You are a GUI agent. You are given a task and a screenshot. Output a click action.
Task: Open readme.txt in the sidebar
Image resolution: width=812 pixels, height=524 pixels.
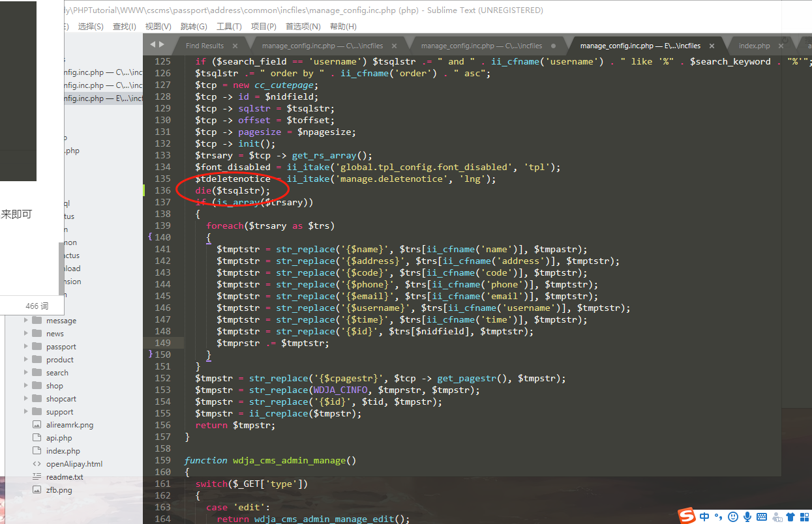click(65, 477)
